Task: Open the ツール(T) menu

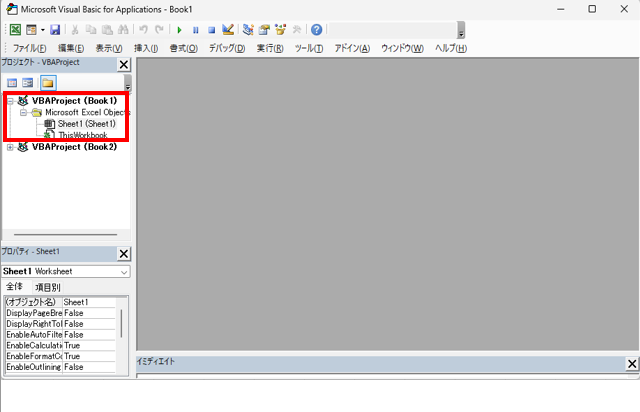Action: 309,48
